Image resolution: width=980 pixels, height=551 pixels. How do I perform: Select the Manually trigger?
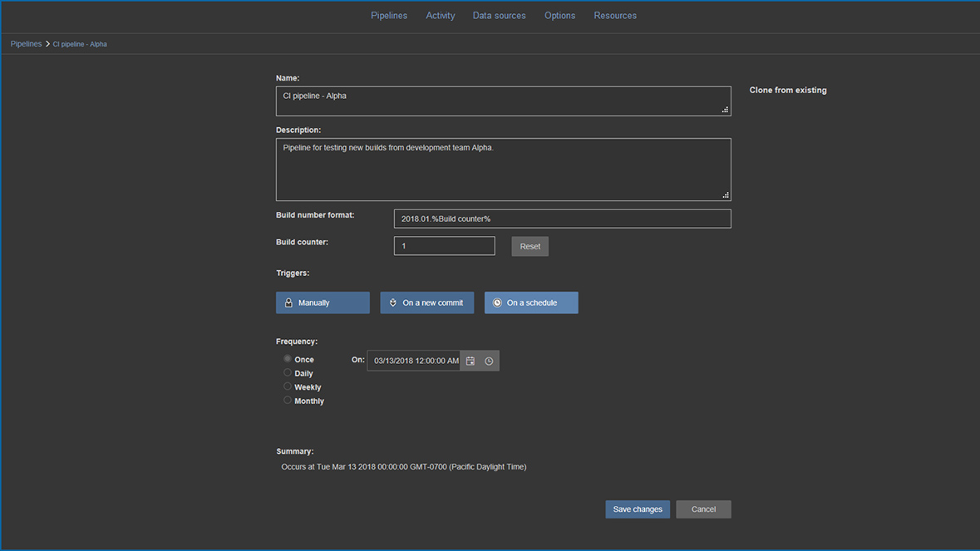pyautogui.click(x=323, y=303)
